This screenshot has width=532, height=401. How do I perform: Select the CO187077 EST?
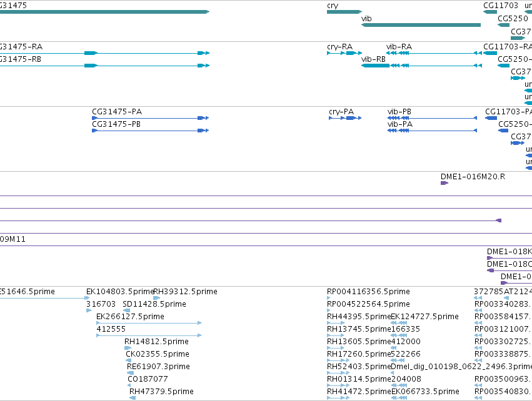coord(129,385)
